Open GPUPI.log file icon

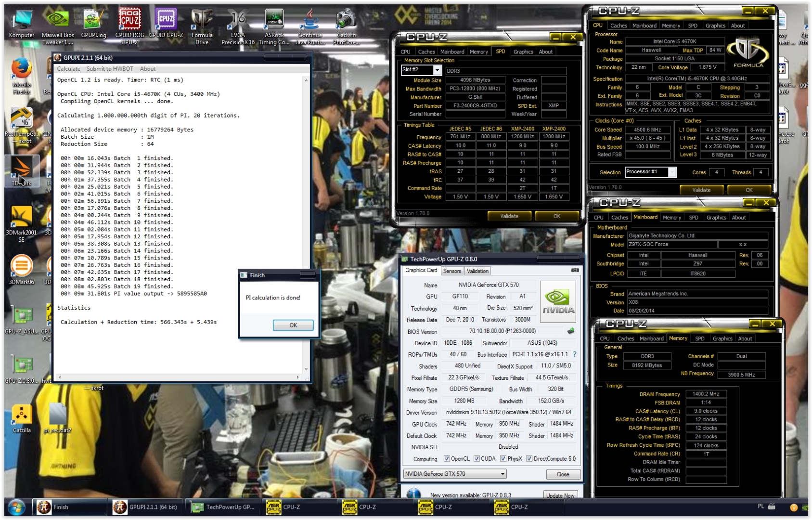(93, 24)
